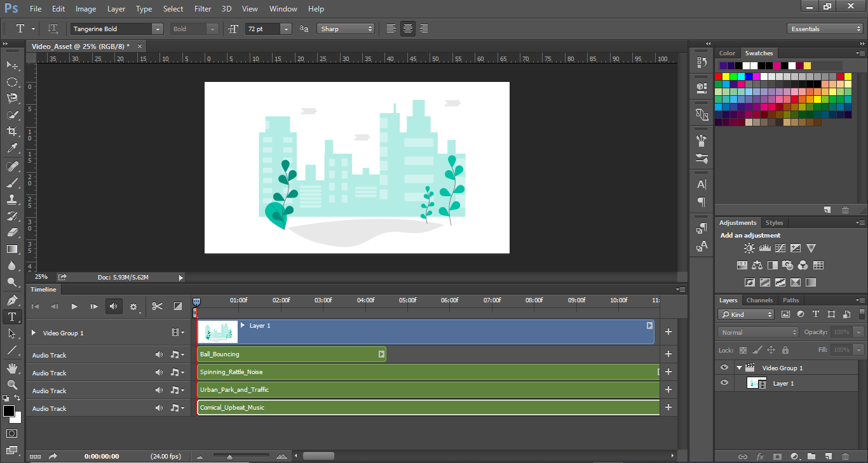Select the Eraser tool
Viewport: 868px width, 463px height.
point(11,232)
